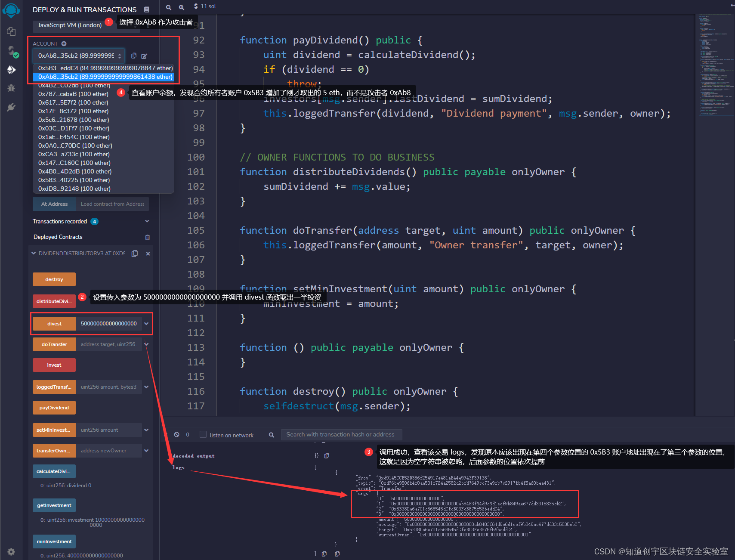Image resolution: width=735 pixels, height=560 pixels.
Task: Call the getInvestment function
Action: point(54,505)
